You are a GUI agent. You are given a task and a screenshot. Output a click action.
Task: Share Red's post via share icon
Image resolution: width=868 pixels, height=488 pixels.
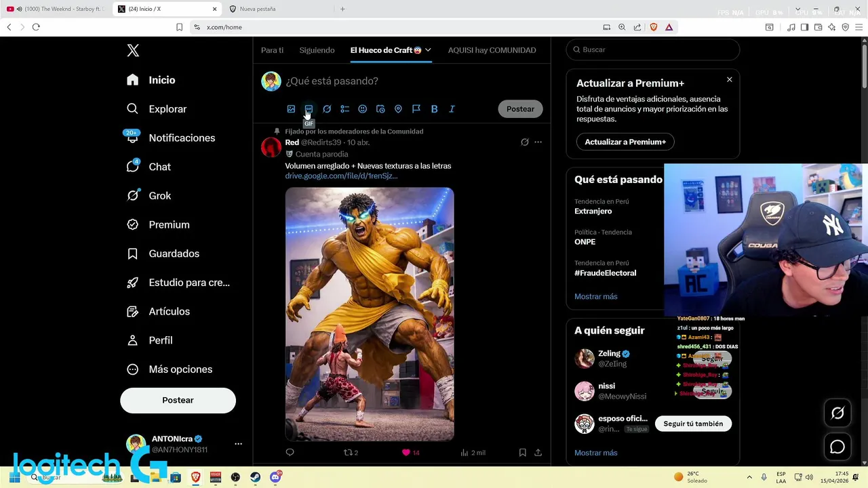click(x=538, y=452)
